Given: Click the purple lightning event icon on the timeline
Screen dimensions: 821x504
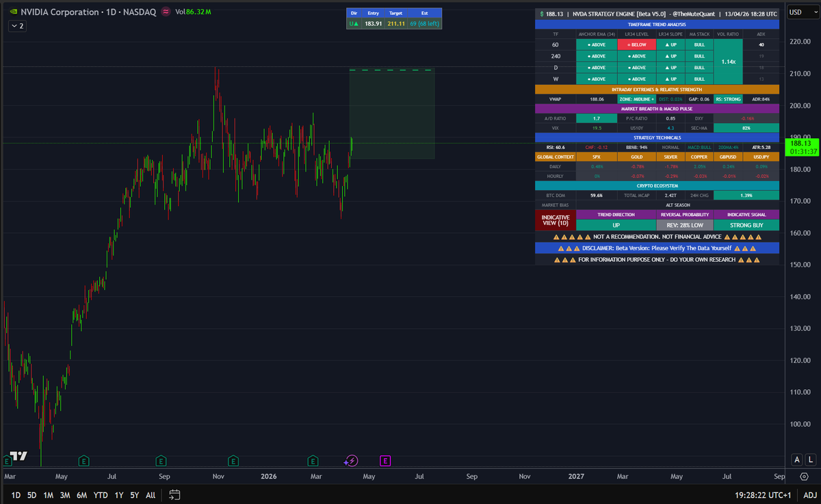Looking at the screenshot, I should click(351, 461).
